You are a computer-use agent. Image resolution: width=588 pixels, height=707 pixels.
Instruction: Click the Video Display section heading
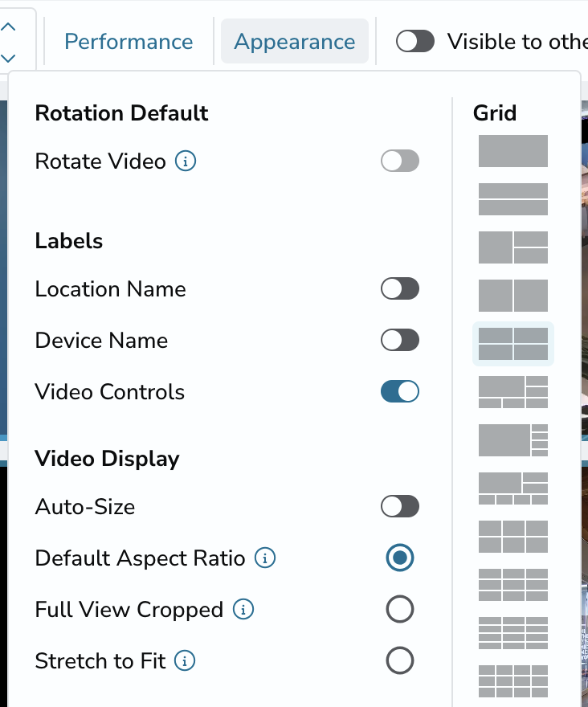(x=108, y=459)
